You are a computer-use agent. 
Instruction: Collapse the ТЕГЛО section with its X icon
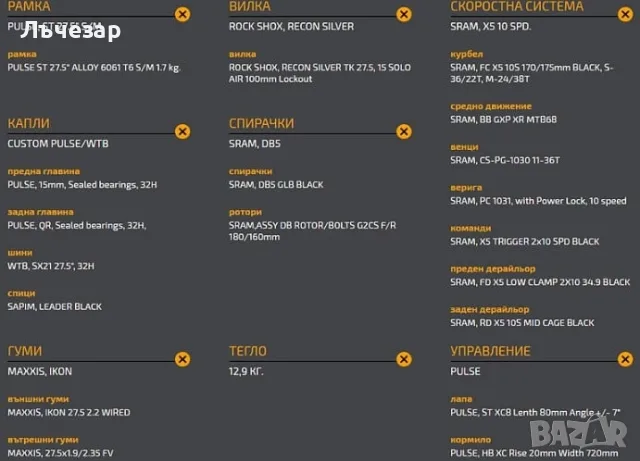point(404,359)
